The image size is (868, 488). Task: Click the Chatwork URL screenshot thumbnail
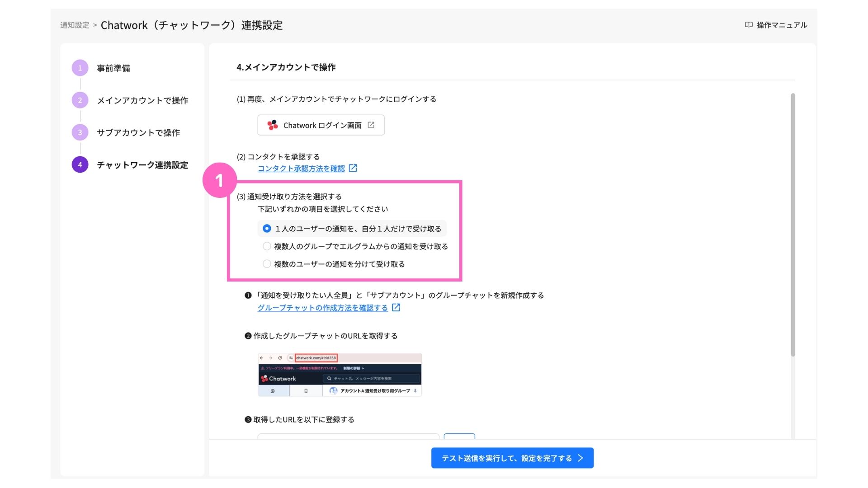coord(340,375)
